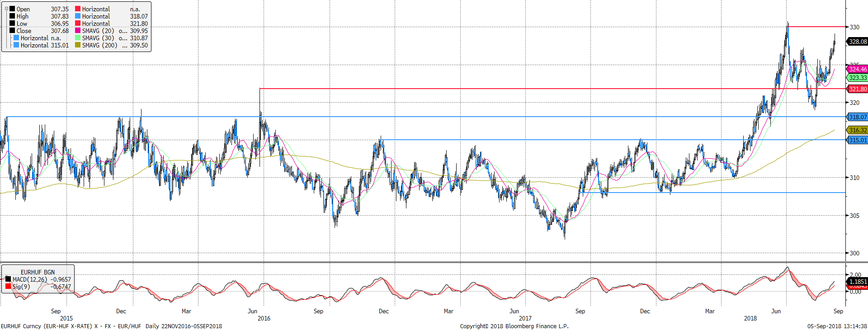868x330 pixels.
Task: Click the 305 price axis tick
Action: click(x=854, y=216)
